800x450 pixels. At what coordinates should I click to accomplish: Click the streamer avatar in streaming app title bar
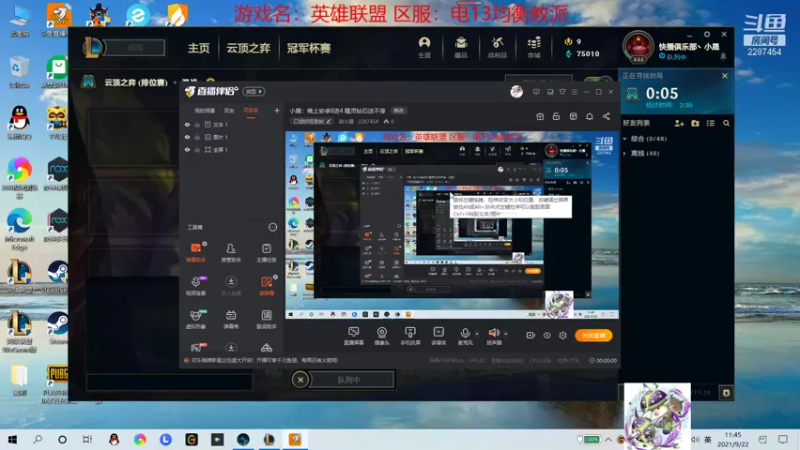[x=516, y=91]
